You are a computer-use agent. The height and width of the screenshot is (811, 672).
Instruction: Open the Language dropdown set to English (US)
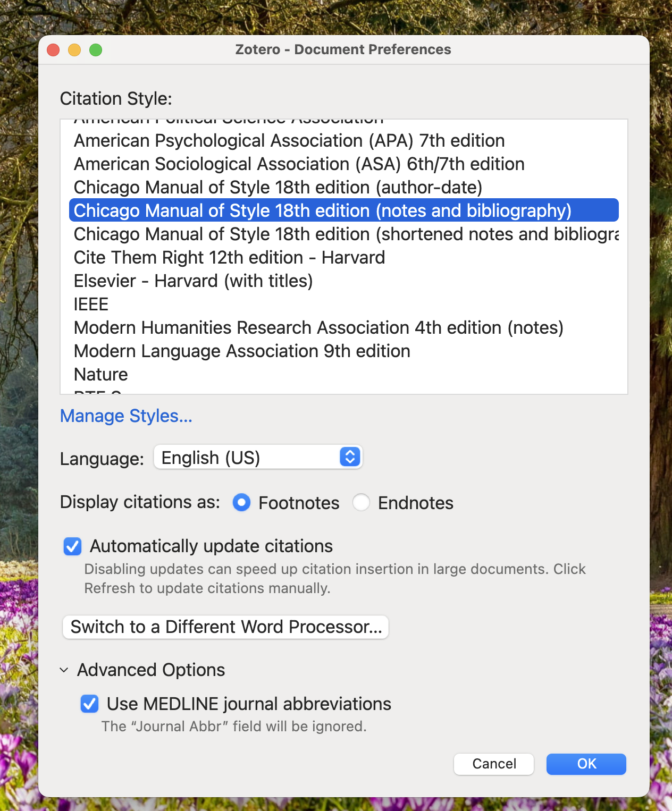[258, 457]
